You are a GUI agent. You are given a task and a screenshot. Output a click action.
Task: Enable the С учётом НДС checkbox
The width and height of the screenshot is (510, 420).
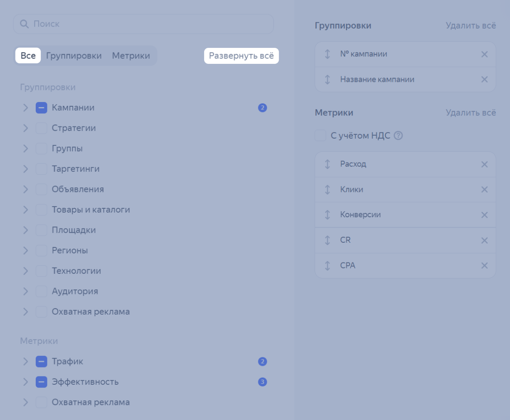click(x=321, y=136)
